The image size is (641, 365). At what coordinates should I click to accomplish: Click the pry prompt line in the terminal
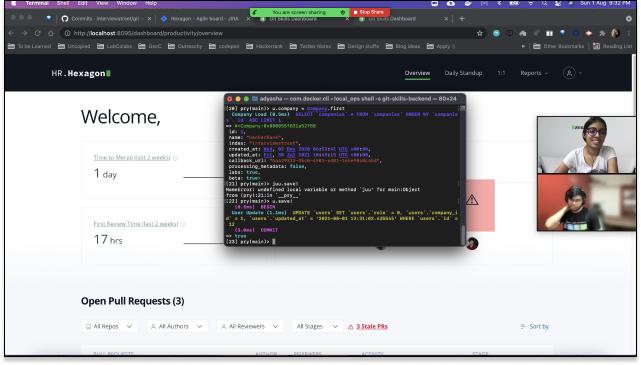251,242
